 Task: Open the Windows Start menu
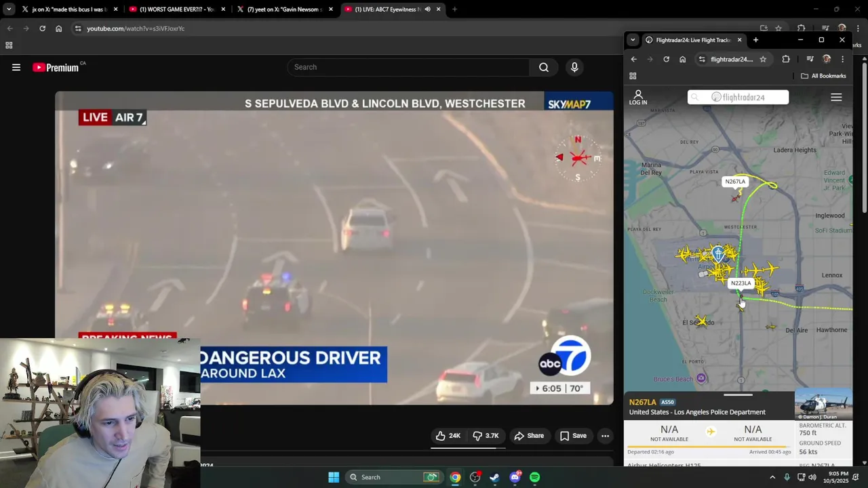[x=334, y=477]
